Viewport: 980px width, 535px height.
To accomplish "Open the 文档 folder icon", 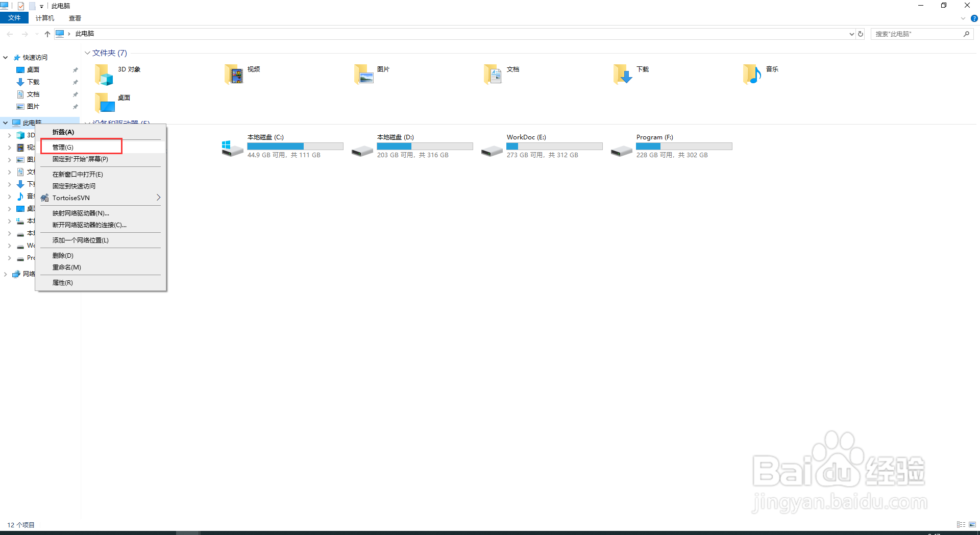I will (493, 75).
